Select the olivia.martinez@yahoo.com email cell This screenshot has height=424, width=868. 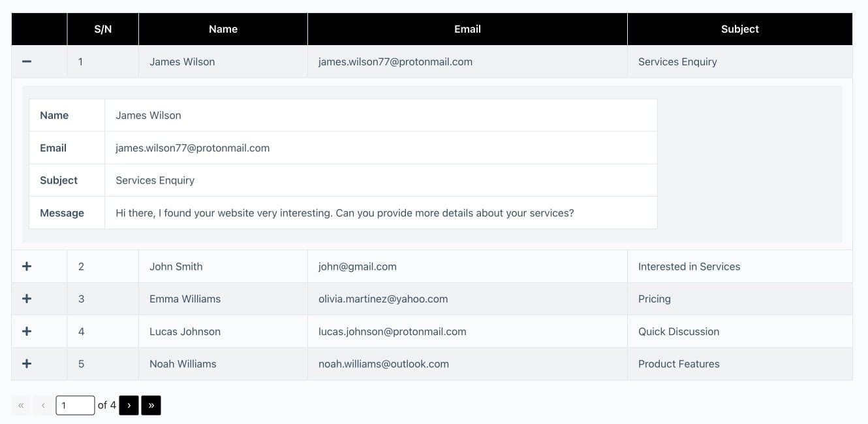pos(467,299)
